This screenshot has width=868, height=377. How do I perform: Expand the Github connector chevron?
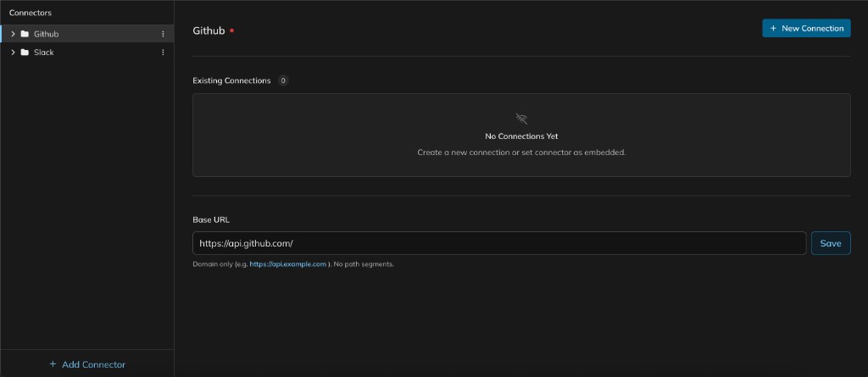click(x=13, y=34)
